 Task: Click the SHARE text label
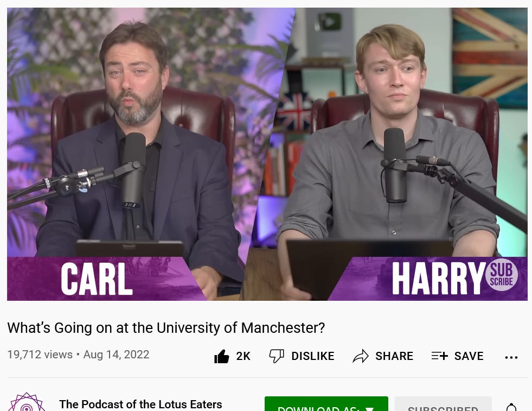(394, 356)
